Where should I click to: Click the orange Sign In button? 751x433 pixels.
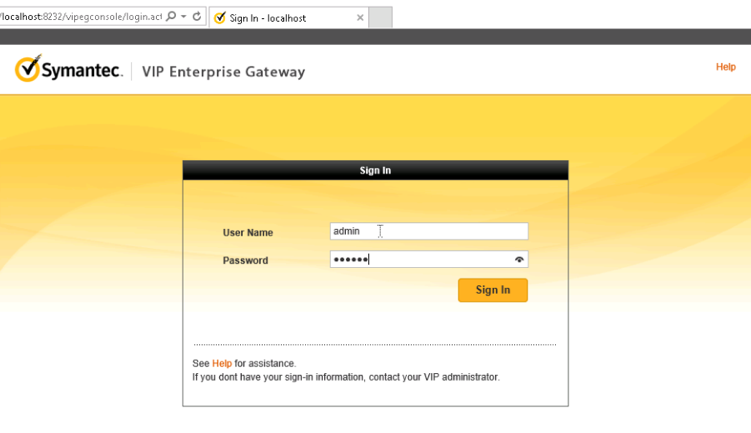[492, 290]
